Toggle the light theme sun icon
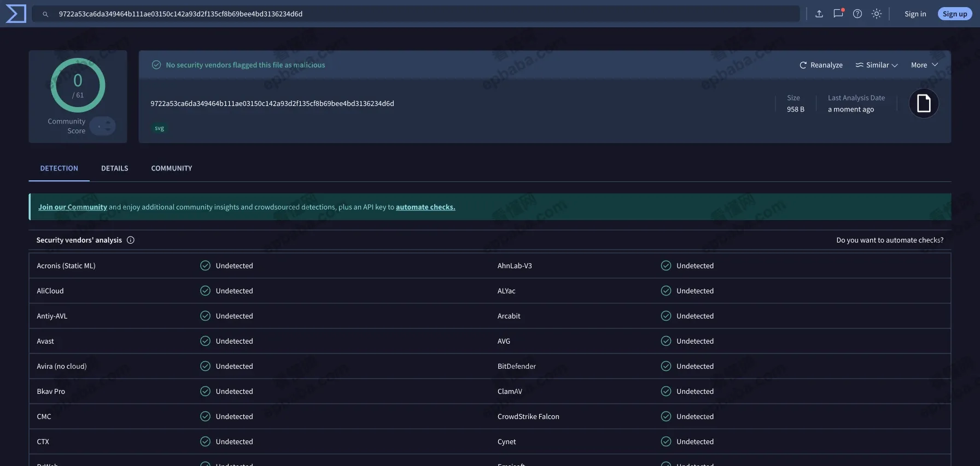The width and height of the screenshot is (980, 466). (877, 14)
